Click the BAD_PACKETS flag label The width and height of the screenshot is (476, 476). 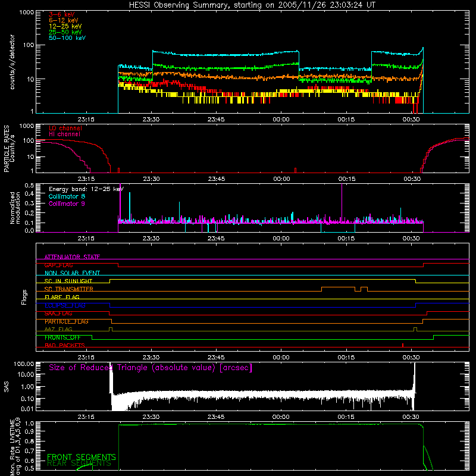click(x=65, y=345)
